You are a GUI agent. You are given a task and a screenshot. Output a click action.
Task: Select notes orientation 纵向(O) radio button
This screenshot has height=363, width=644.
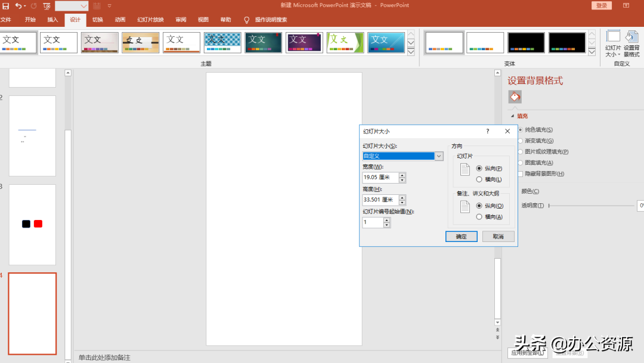coord(479,206)
